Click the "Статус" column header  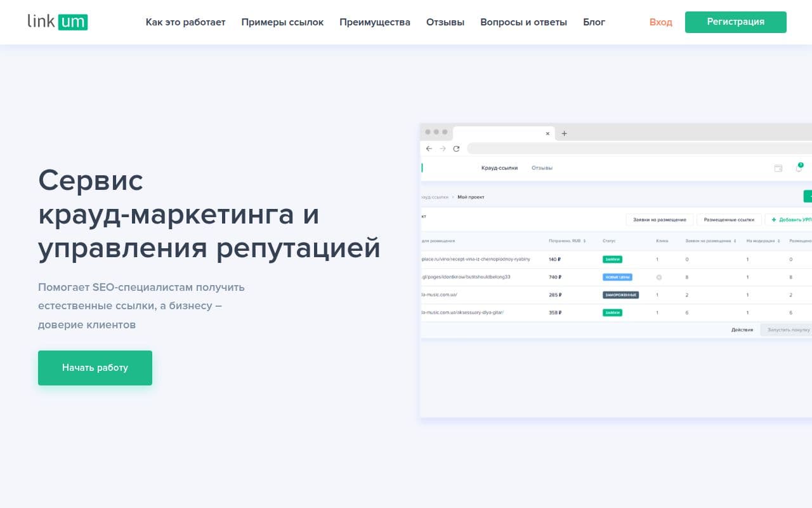(608, 241)
